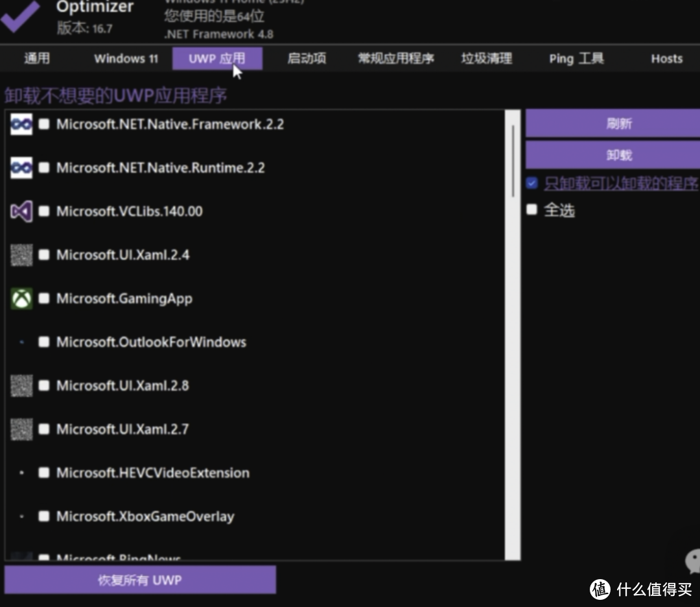Switch to the Windows 11 tab
This screenshot has height=607, width=700.
point(126,58)
